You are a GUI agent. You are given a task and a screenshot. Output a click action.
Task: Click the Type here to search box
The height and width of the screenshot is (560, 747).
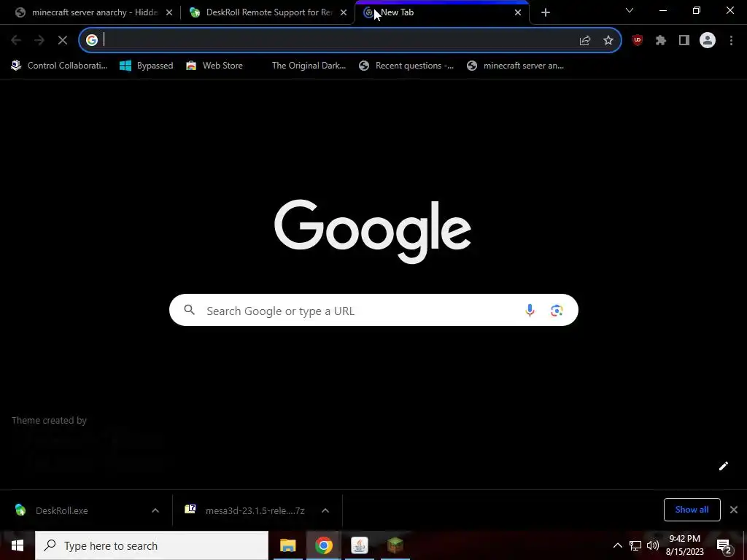[x=152, y=545]
